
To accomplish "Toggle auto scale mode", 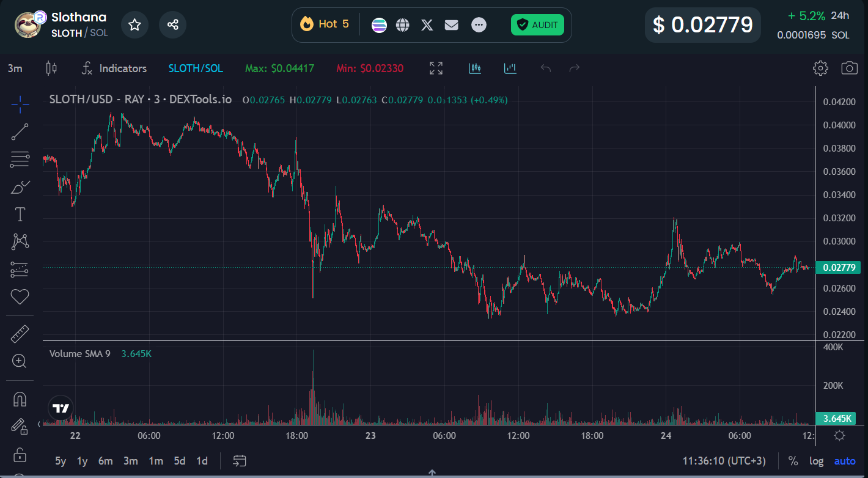I will coord(845,461).
